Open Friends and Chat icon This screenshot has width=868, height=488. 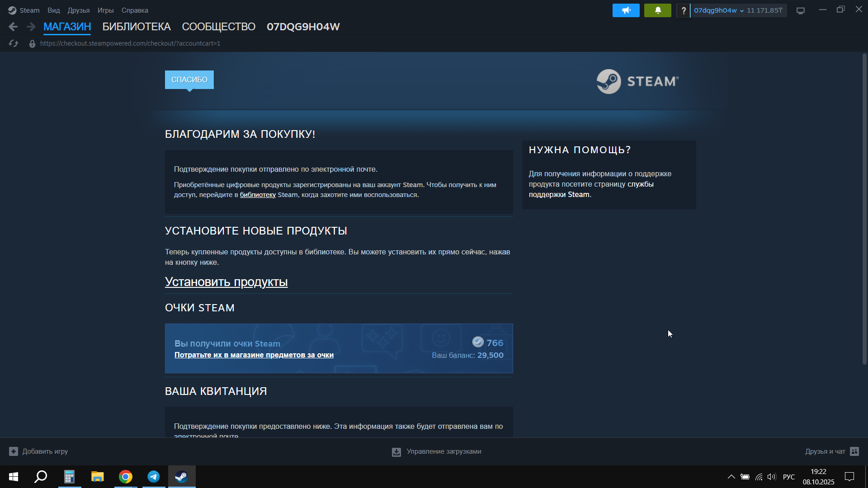(x=854, y=451)
